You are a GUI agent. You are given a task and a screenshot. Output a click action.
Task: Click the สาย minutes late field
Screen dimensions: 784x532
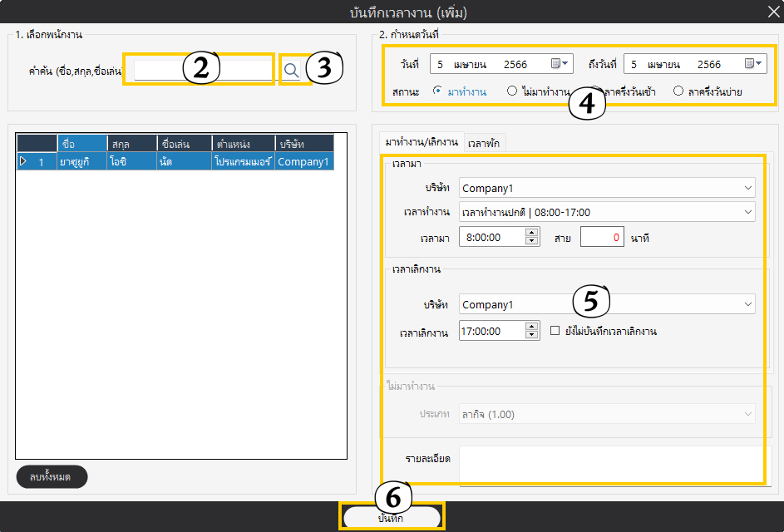(x=602, y=238)
